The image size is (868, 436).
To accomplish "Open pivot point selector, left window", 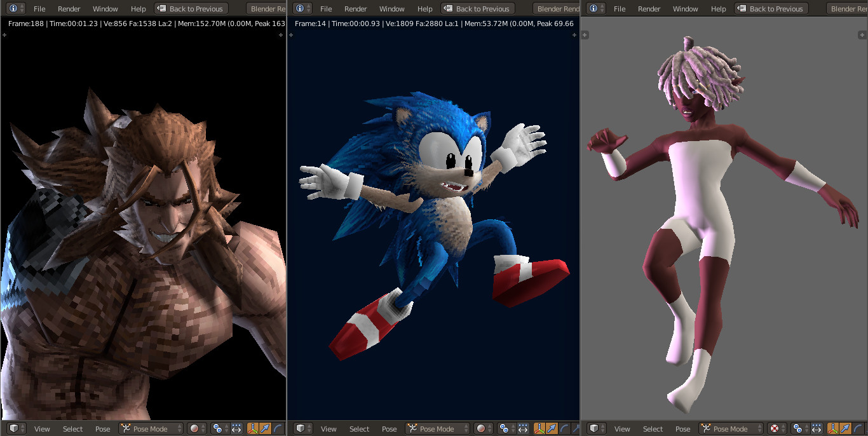I will click(220, 428).
